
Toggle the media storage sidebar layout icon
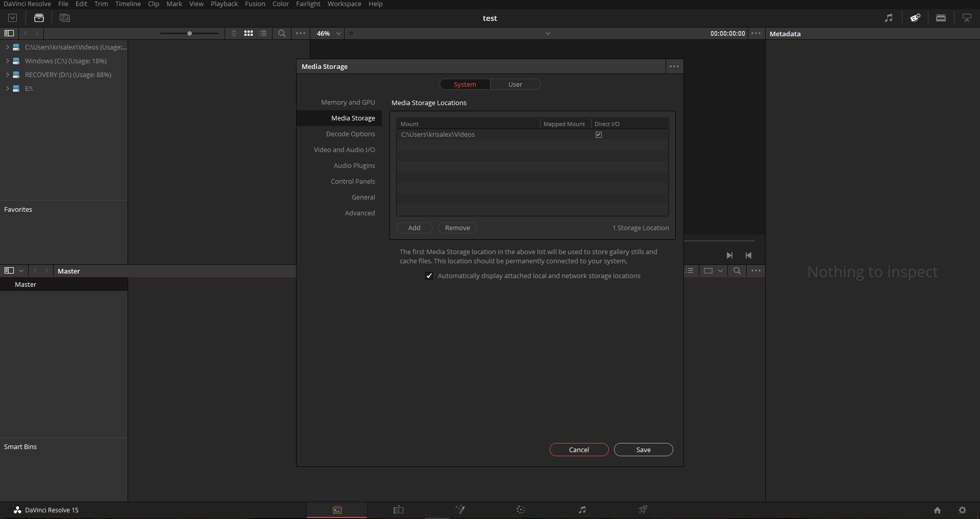pyautogui.click(x=9, y=33)
